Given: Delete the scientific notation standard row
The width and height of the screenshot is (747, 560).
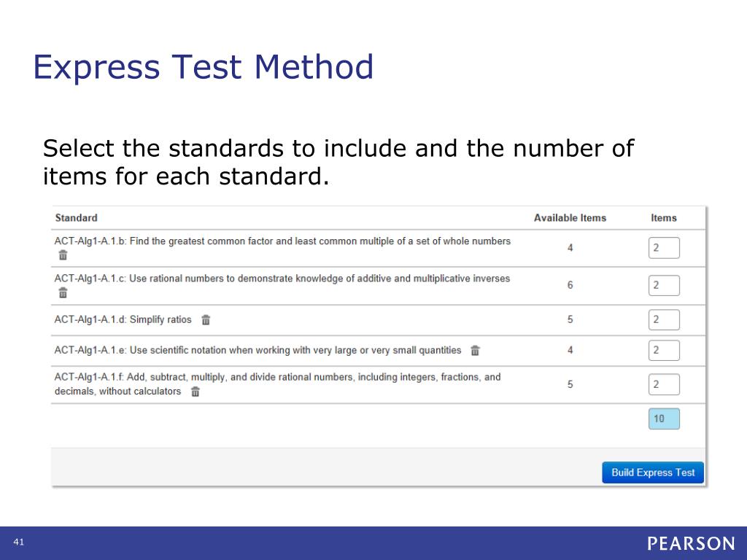Looking at the screenshot, I should (x=475, y=351).
